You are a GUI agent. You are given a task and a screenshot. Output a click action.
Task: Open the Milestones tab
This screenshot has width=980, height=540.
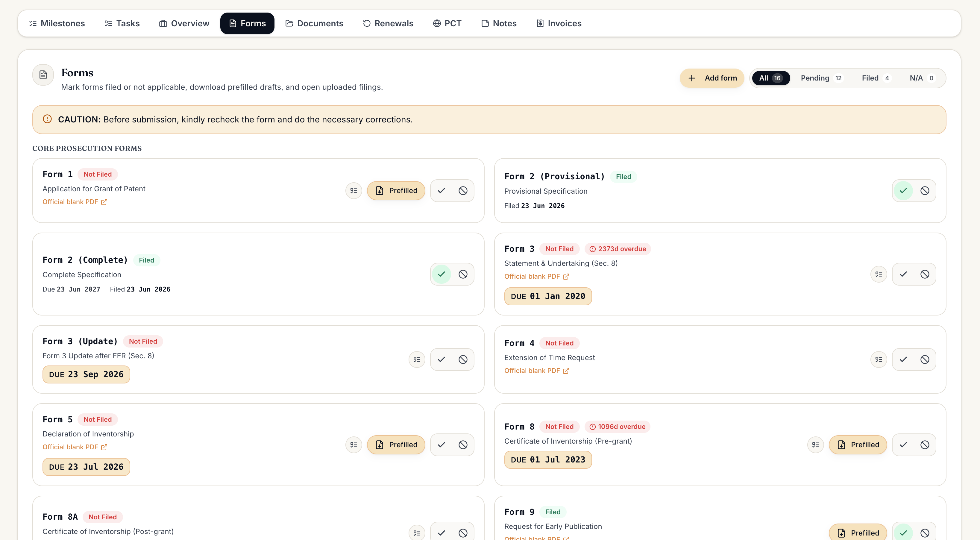[x=57, y=23]
